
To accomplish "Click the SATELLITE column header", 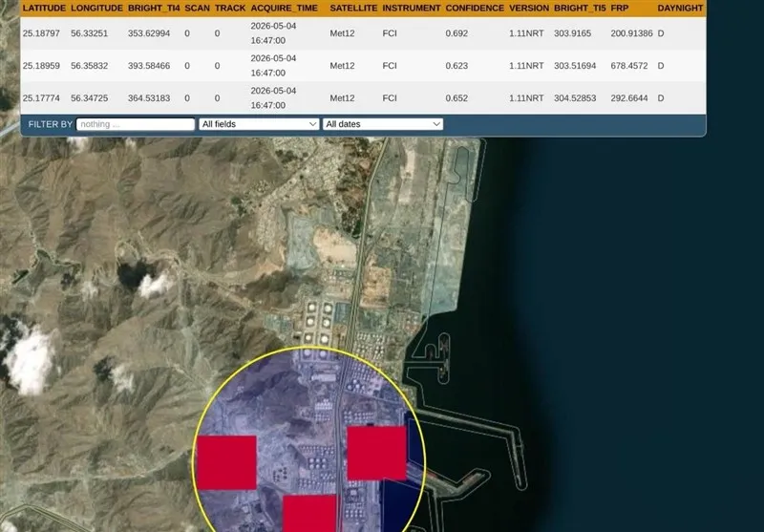I will click(x=353, y=8).
